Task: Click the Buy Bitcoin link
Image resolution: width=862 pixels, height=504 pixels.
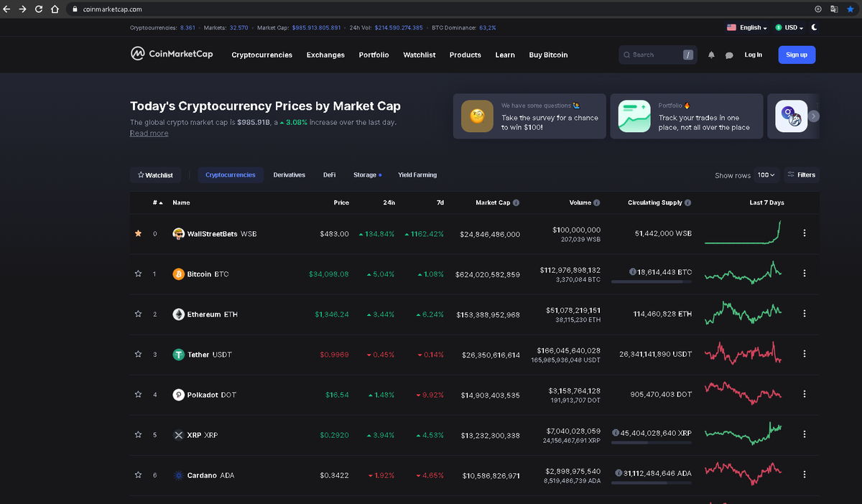Action: click(548, 55)
